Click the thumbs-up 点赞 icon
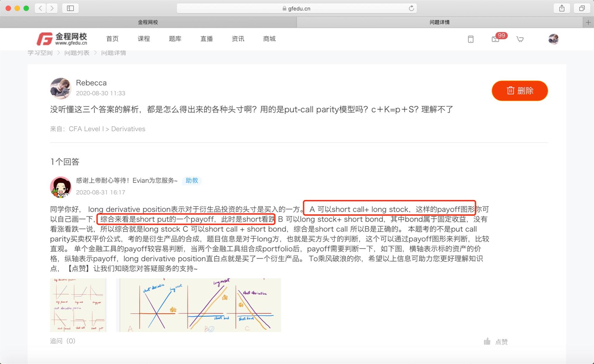The width and height of the screenshot is (594, 364). click(x=487, y=341)
